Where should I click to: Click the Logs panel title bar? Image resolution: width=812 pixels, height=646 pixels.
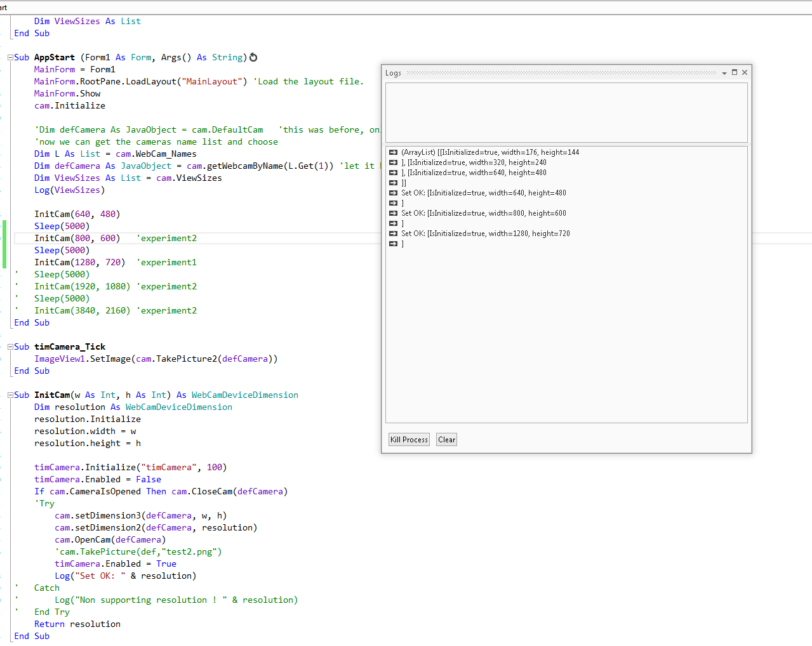(559, 73)
